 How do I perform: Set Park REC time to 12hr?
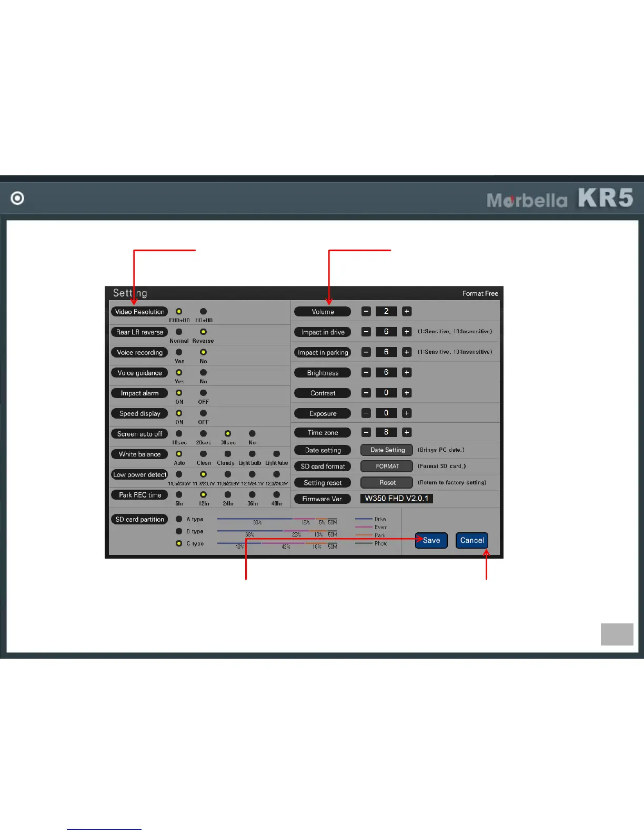pyautogui.click(x=203, y=494)
